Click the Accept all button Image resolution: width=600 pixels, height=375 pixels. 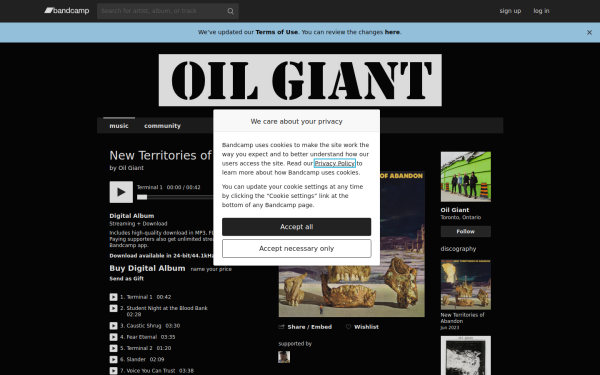coord(297,227)
